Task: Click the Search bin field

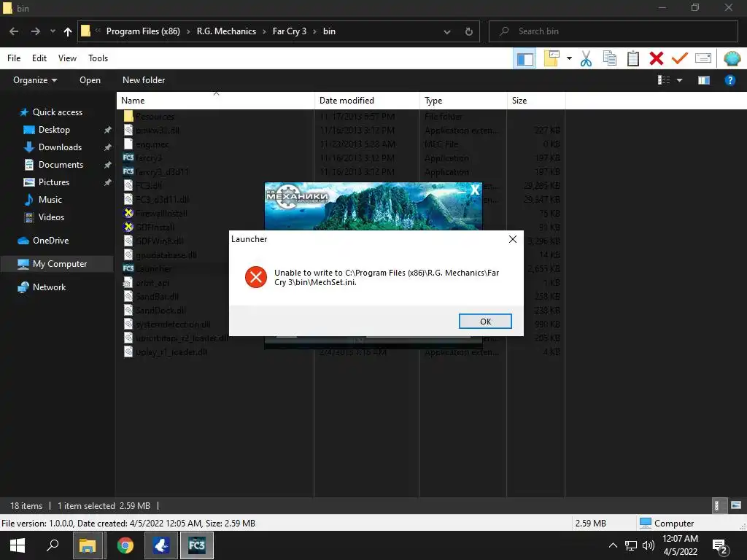Action: 613,31
